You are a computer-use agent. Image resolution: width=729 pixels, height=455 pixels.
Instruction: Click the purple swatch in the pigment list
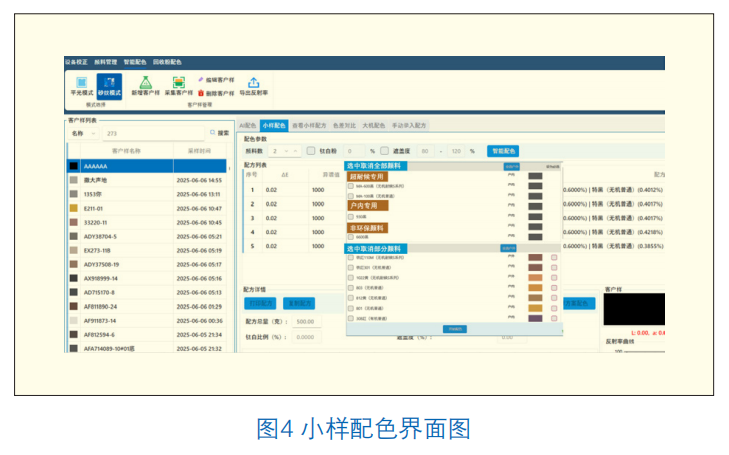535,318
